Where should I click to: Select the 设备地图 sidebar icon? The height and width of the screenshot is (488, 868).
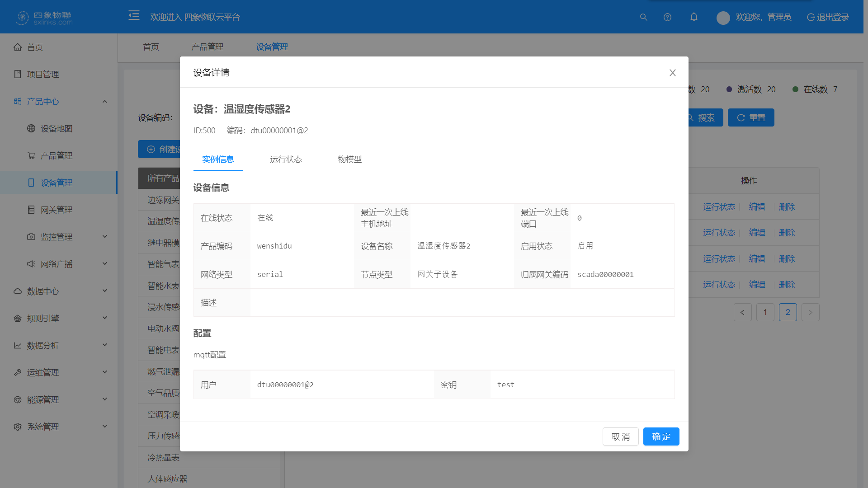tap(31, 128)
